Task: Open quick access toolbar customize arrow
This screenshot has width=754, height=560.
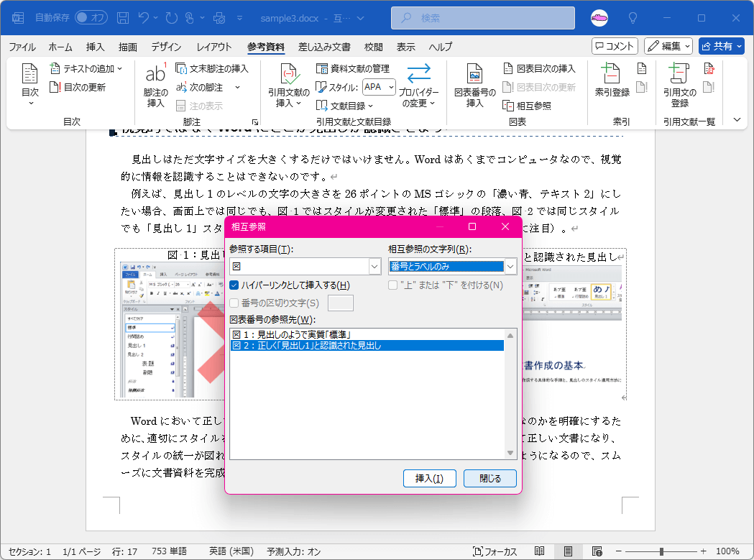Action: pos(239,18)
